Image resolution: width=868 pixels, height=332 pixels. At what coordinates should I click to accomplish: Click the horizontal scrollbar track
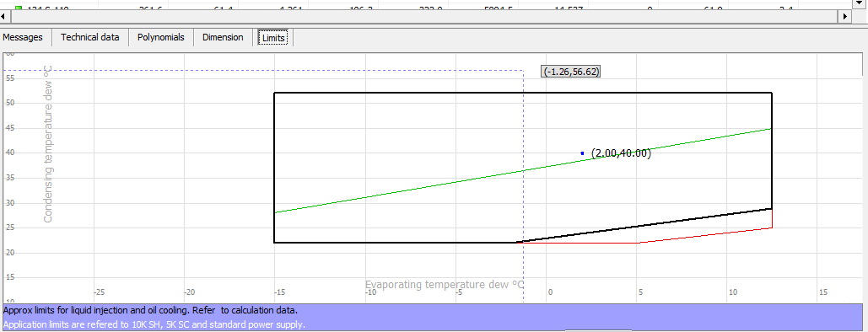pyautogui.click(x=424, y=17)
